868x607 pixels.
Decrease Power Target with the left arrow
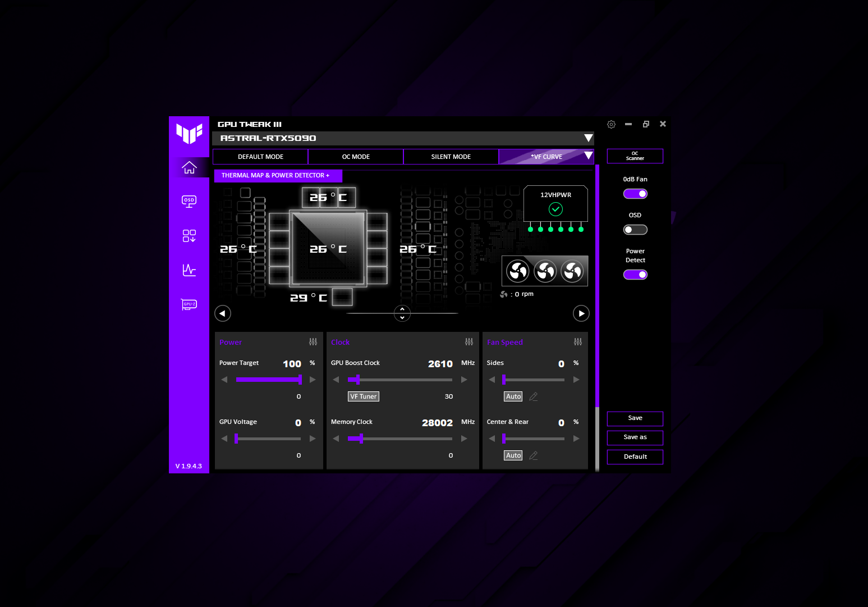tap(224, 380)
